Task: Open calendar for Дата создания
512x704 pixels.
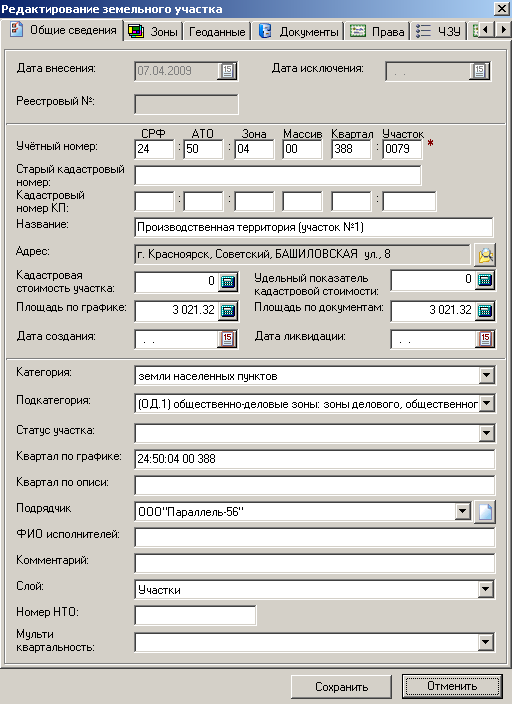Action: (227, 339)
